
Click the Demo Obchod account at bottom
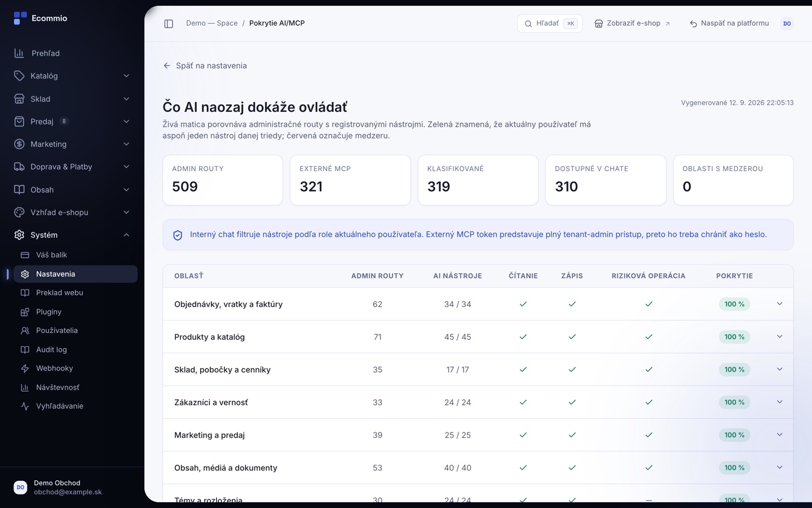point(72,487)
